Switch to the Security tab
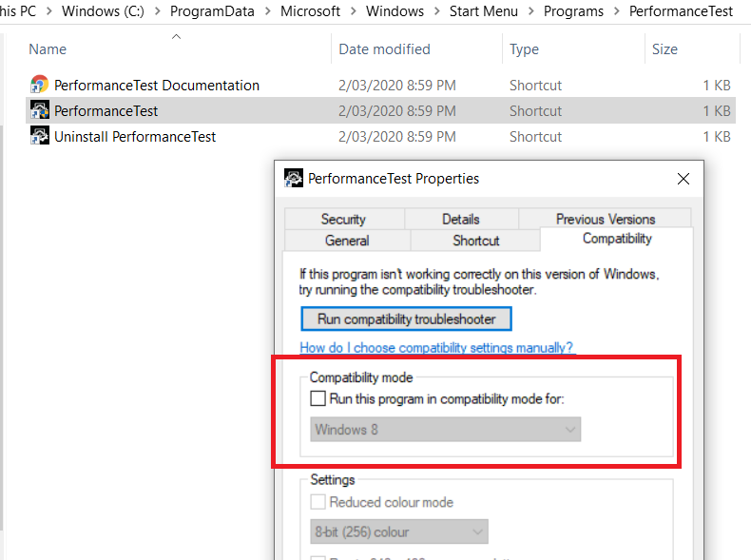Screen dimensions: 751x560 (344, 219)
